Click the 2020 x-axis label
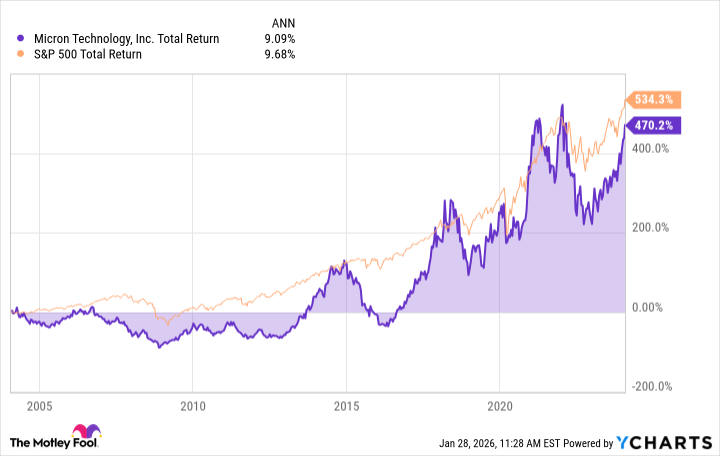Viewport: 720px width, 456px height. pos(500,407)
